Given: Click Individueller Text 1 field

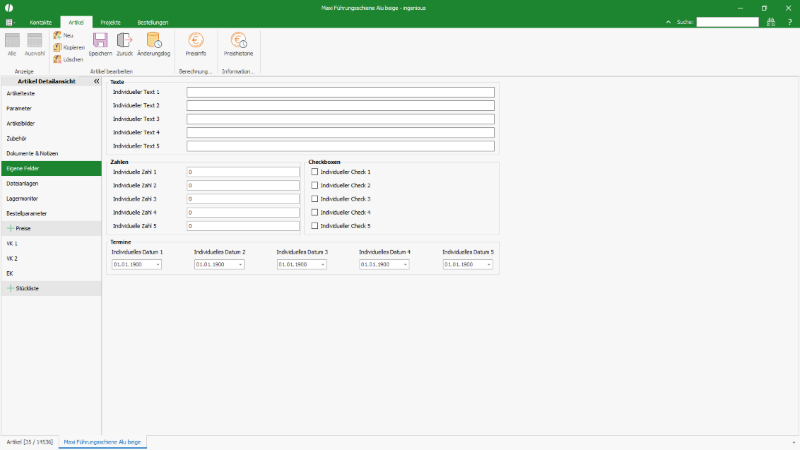Looking at the screenshot, I should pyautogui.click(x=340, y=92).
